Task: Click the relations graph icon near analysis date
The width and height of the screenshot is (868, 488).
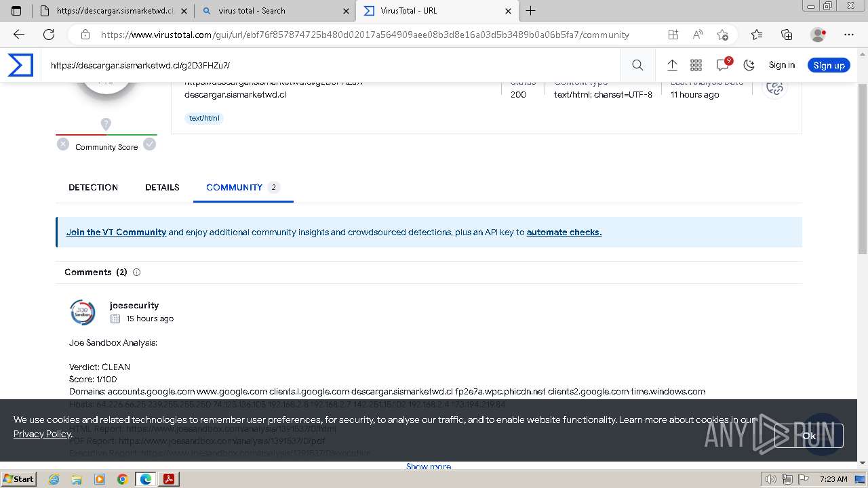Action: coord(774,87)
